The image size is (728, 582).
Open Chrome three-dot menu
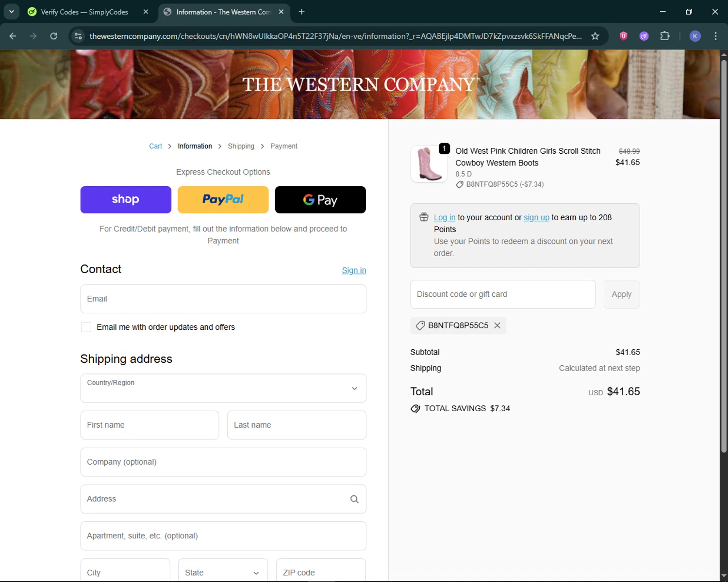click(x=715, y=36)
